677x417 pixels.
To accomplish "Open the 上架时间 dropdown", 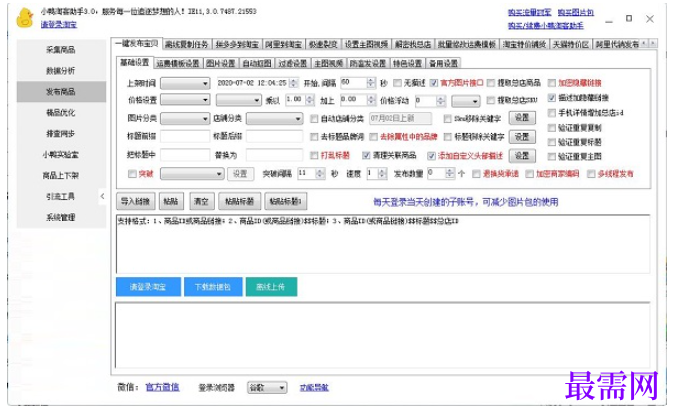I will pyautogui.click(x=185, y=83).
